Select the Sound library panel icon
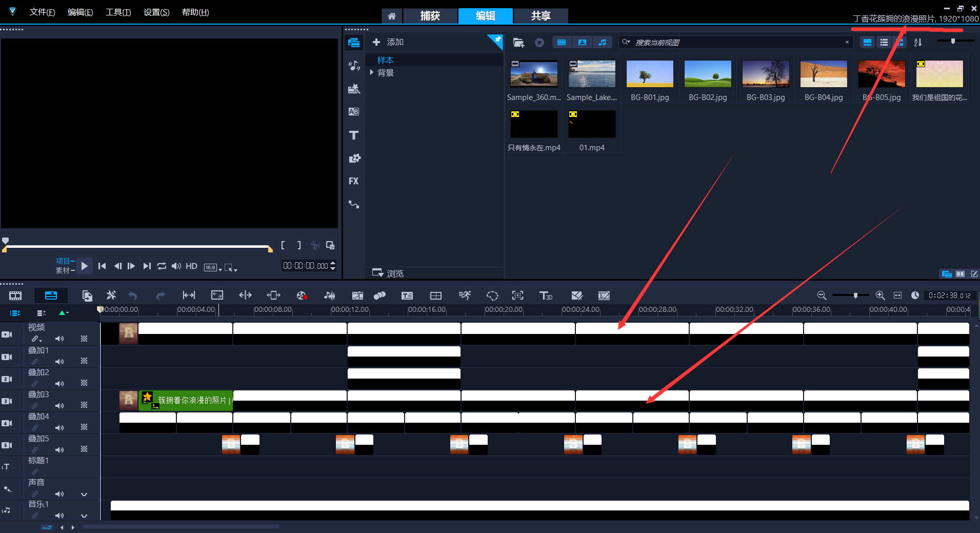Image resolution: width=980 pixels, height=533 pixels. coord(354,66)
